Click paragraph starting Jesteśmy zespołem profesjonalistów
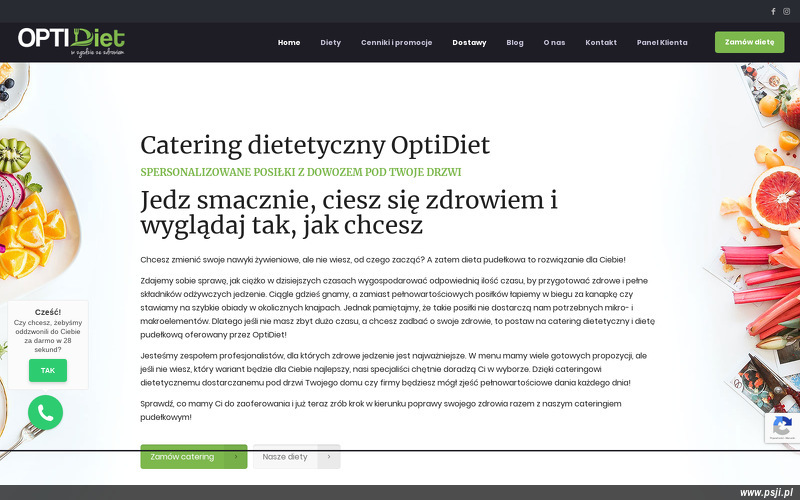Viewport: 800px width, 500px height. click(394, 369)
